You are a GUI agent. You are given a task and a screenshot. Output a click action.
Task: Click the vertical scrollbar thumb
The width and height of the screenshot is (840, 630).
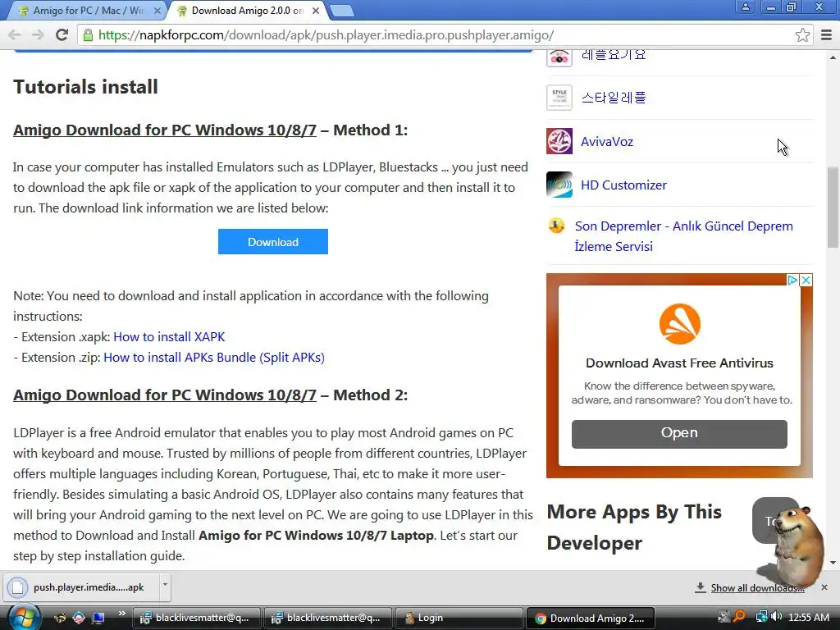point(833,207)
